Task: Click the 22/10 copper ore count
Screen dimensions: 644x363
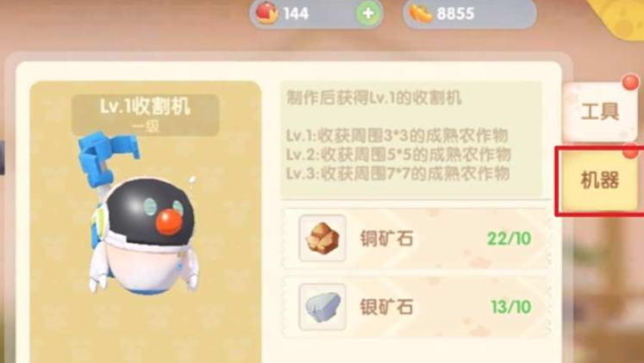Action: (510, 239)
